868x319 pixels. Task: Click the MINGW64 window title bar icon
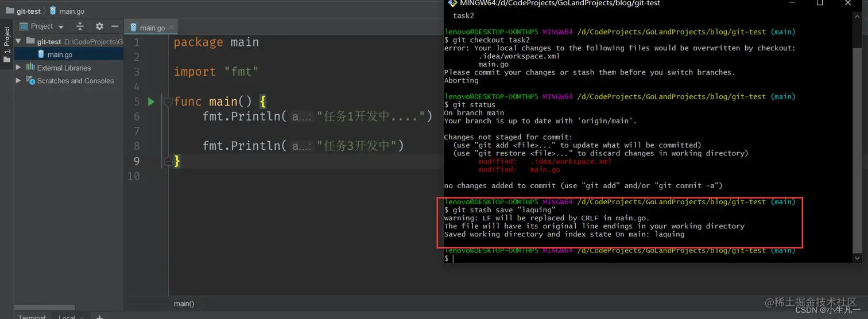tap(452, 3)
